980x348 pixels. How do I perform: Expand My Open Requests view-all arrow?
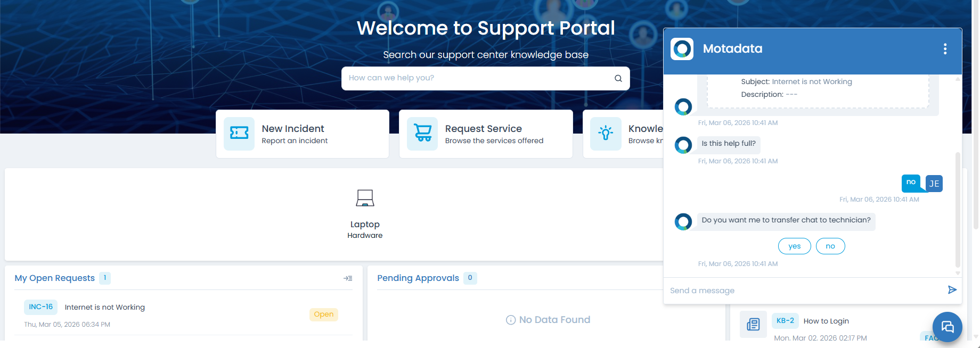(x=348, y=278)
